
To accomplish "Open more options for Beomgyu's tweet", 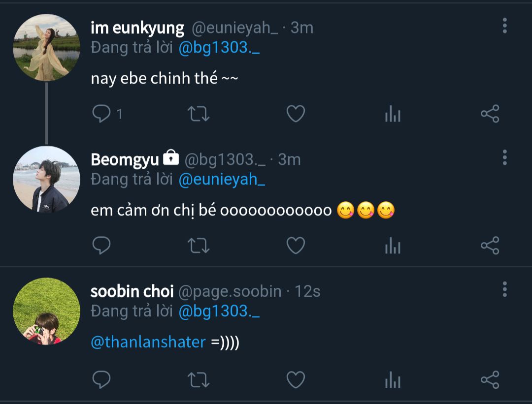I will (504, 157).
